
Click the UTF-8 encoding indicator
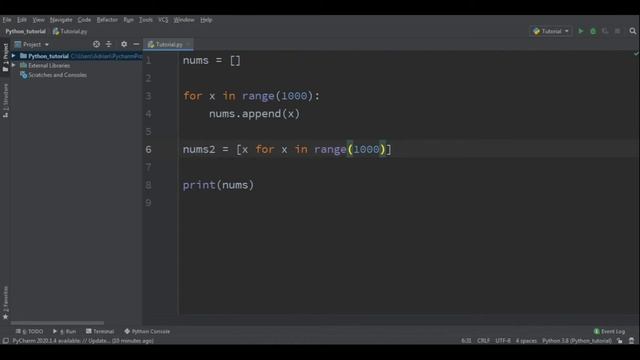(x=503, y=341)
